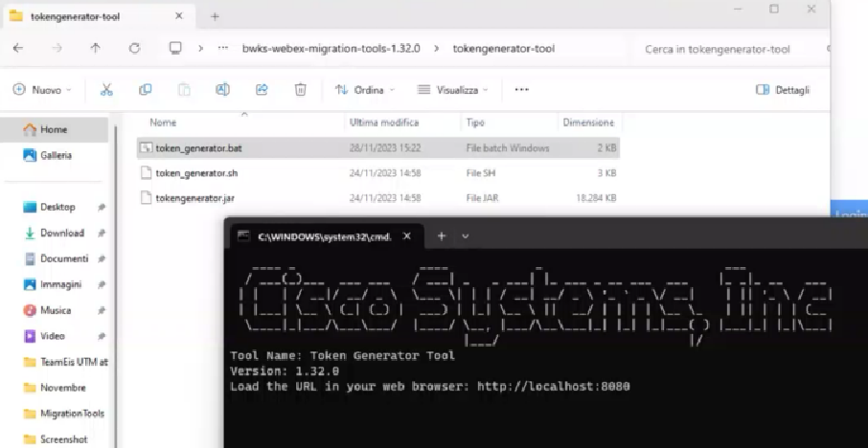Select the token_generator.sh file

[x=196, y=173]
